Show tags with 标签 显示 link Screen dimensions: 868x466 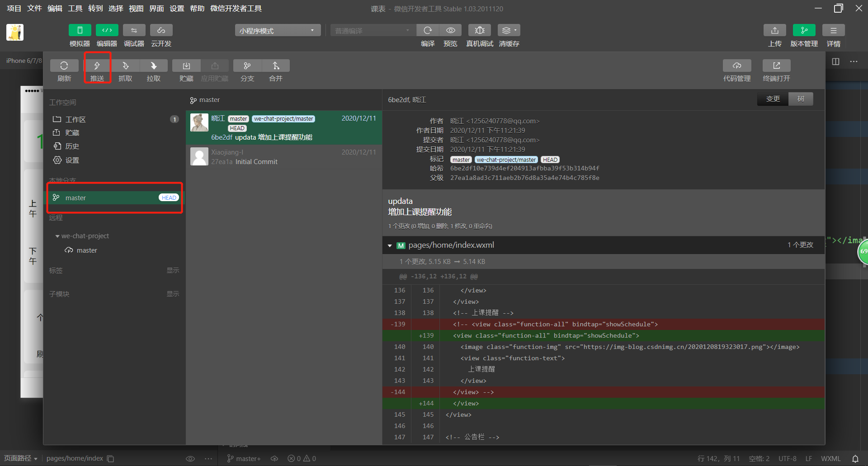173,270
